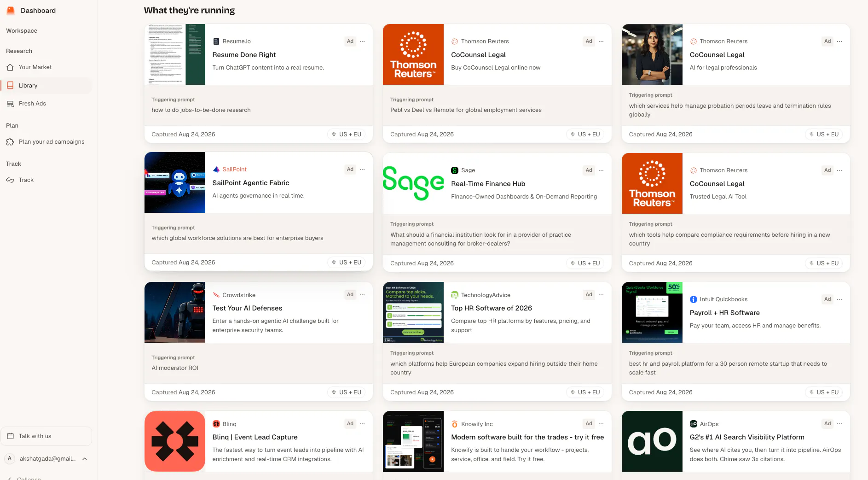The height and width of the screenshot is (480, 868).
Task: Open more options on Resume.io ad
Action: point(362,41)
